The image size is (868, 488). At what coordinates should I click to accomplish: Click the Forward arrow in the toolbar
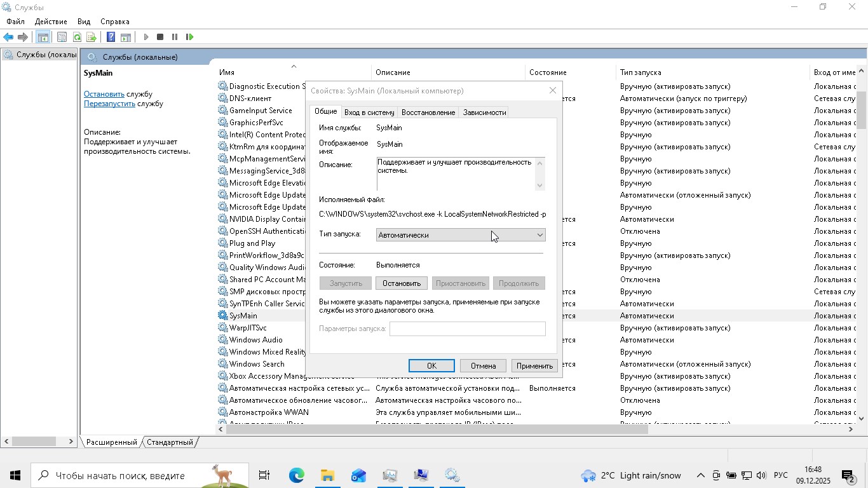coord(23,37)
